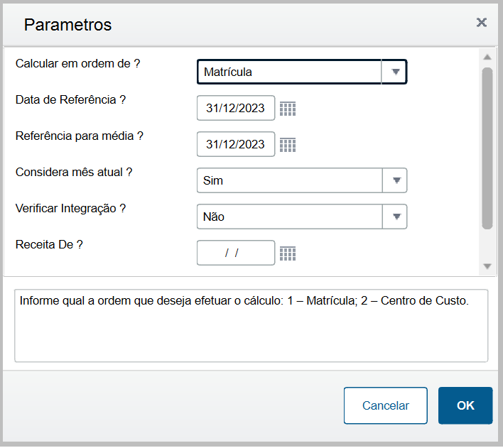The height and width of the screenshot is (448, 503).
Task: Focus the Data de Referência date field
Action: [236, 108]
